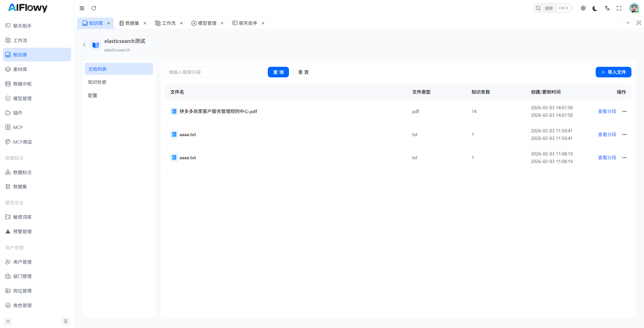The image size is (644, 328).
Task: Click the back arrow beside elasticsearch测试
Action: [x=84, y=45]
